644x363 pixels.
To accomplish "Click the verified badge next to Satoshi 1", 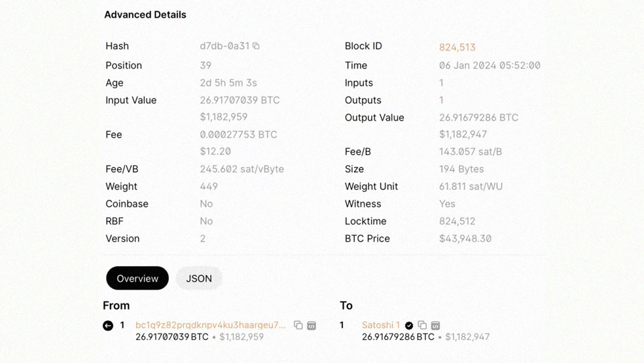I will [409, 326].
